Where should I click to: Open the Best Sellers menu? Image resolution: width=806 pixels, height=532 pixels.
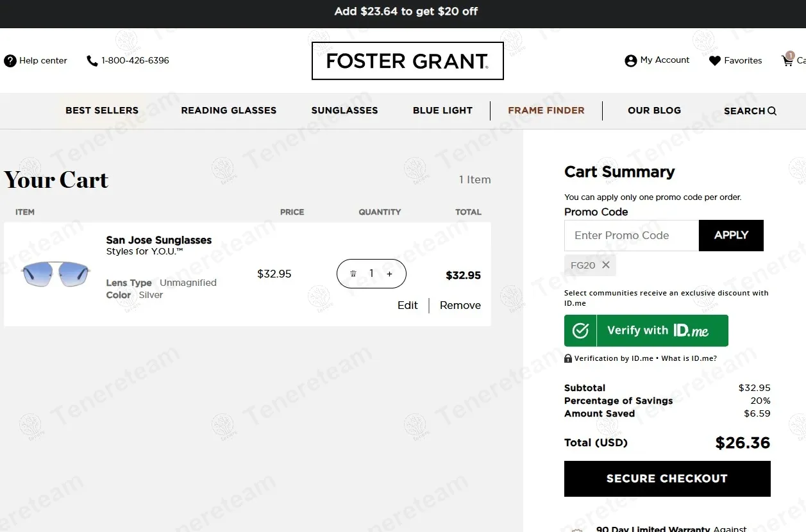coord(102,110)
